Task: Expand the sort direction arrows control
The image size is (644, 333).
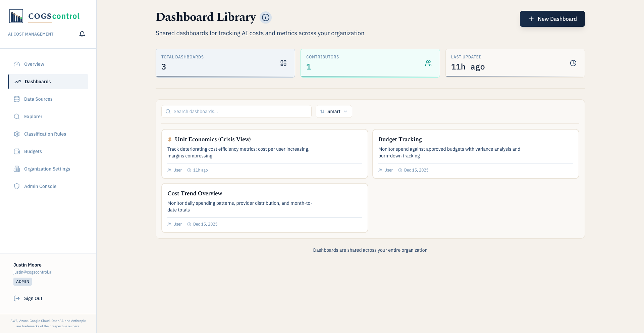Action: click(x=322, y=111)
